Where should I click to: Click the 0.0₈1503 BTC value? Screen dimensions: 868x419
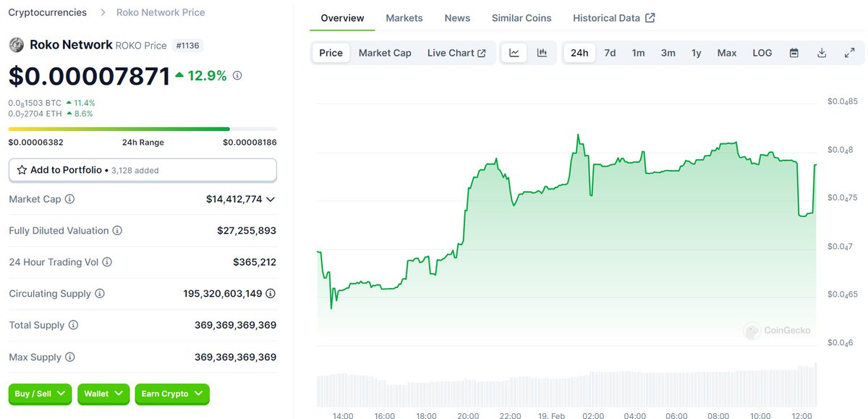pyautogui.click(x=35, y=103)
